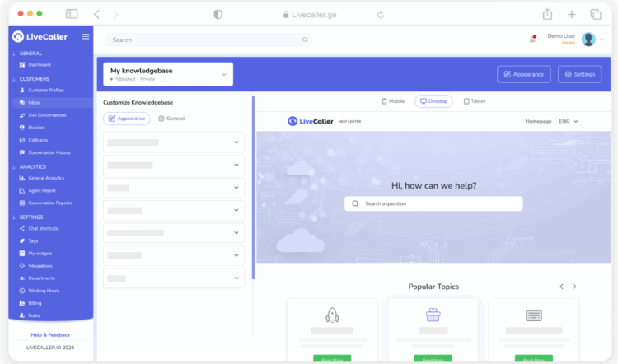Open the rocket topic card

pyautogui.click(x=333, y=329)
